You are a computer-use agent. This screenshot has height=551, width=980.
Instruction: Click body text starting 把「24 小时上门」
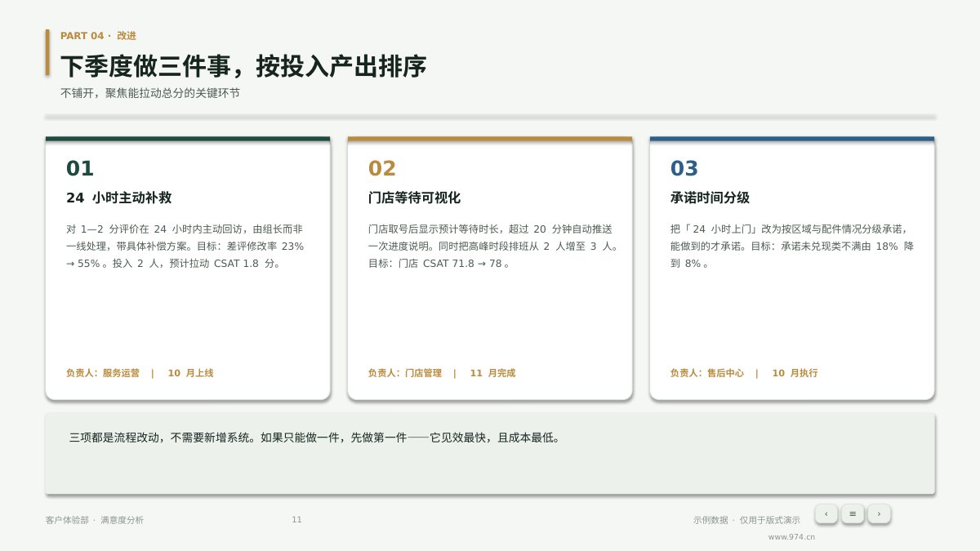792,247
